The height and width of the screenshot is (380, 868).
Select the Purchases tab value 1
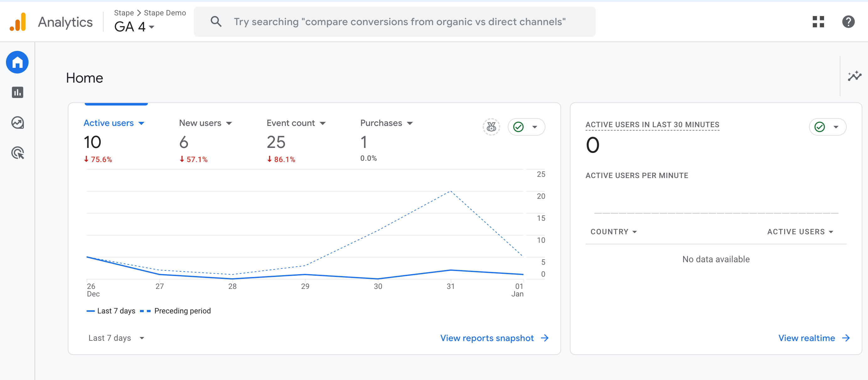[x=364, y=142]
